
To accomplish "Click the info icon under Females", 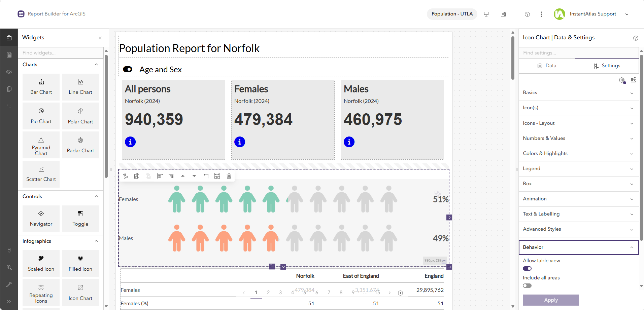I will [240, 142].
